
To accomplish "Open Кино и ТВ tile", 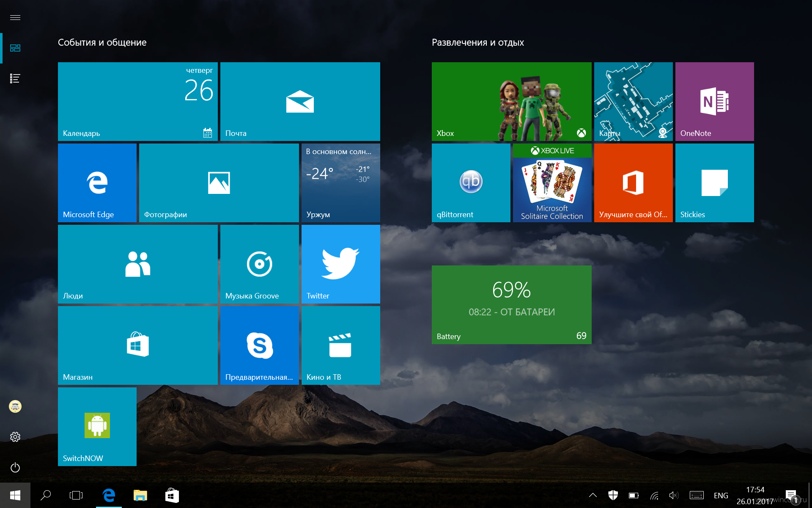I will (x=341, y=345).
